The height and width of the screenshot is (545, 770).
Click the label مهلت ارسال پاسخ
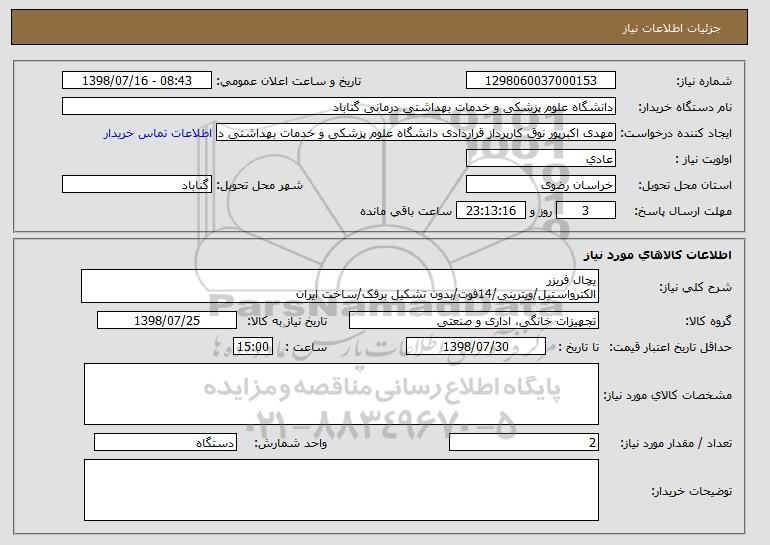683,212
